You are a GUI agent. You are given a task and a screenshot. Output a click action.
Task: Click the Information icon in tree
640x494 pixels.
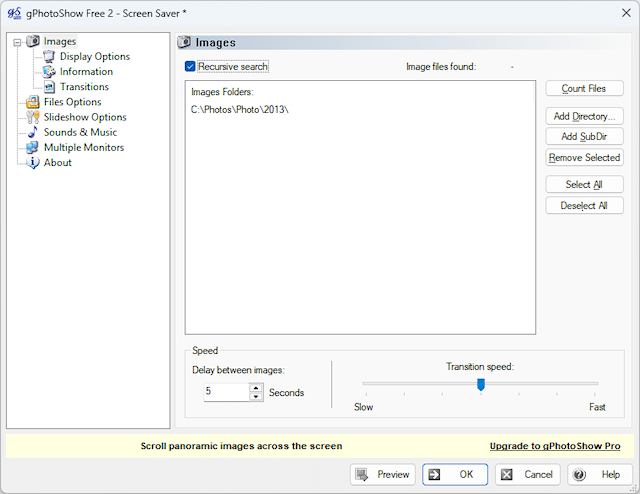coord(49,72)
